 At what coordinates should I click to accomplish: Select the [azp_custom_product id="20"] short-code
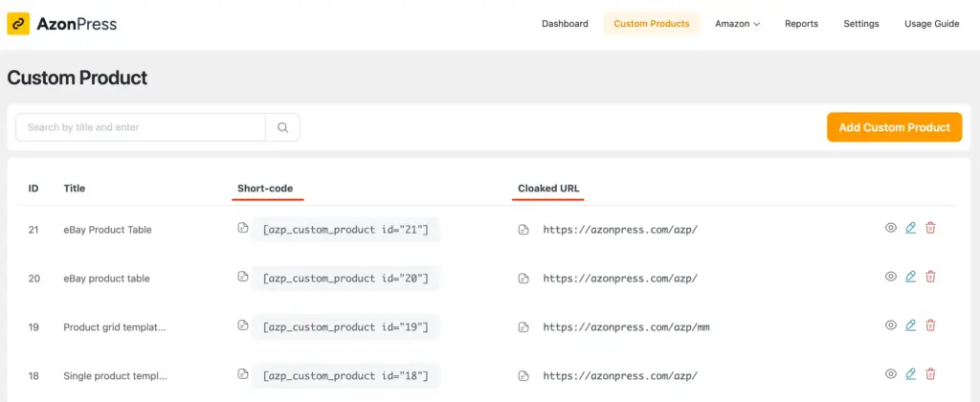point(345,279)
